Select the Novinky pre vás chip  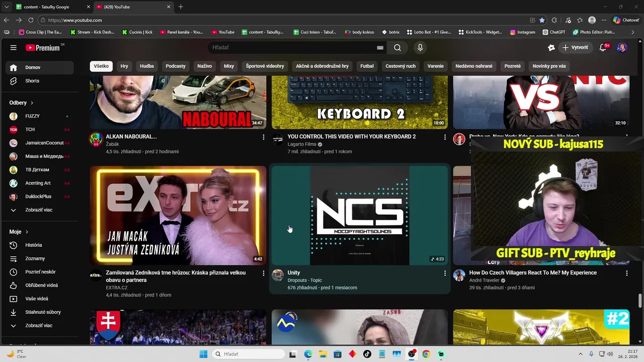[x=549, y=66]
